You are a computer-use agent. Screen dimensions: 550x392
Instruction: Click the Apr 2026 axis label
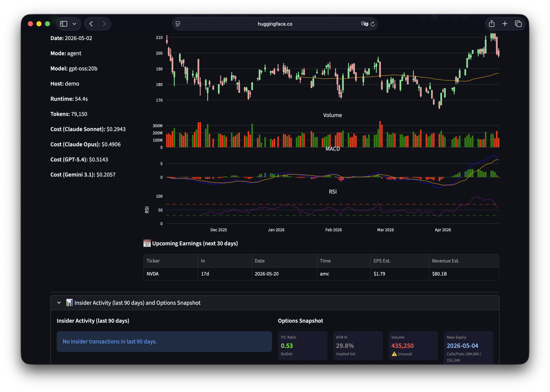coord(443,230)
